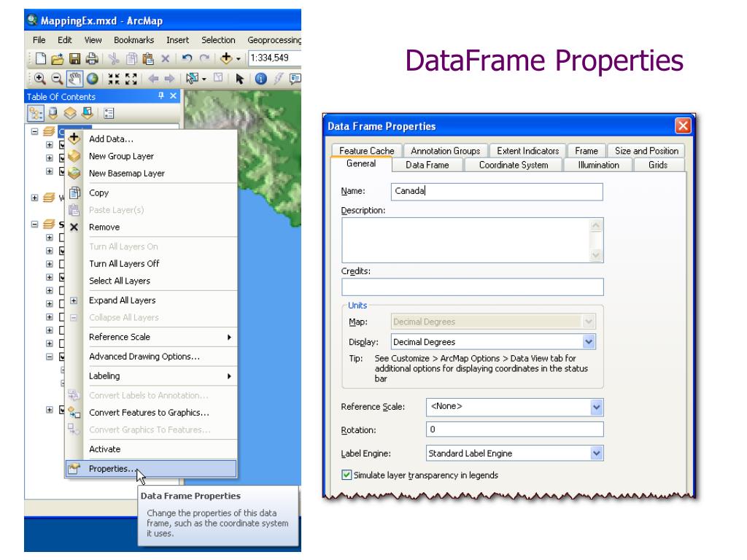Click the Delete X icon in toolbar
This screenshot has height=560, width=747.
[x=166, y=58]
